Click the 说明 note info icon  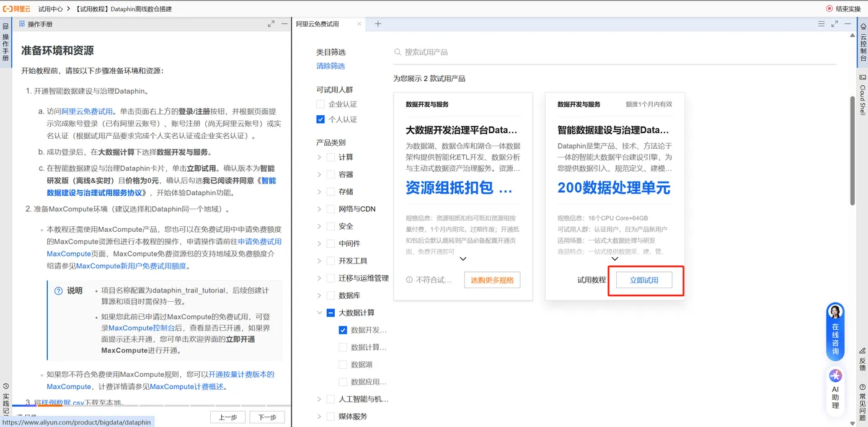click(58, 291)
